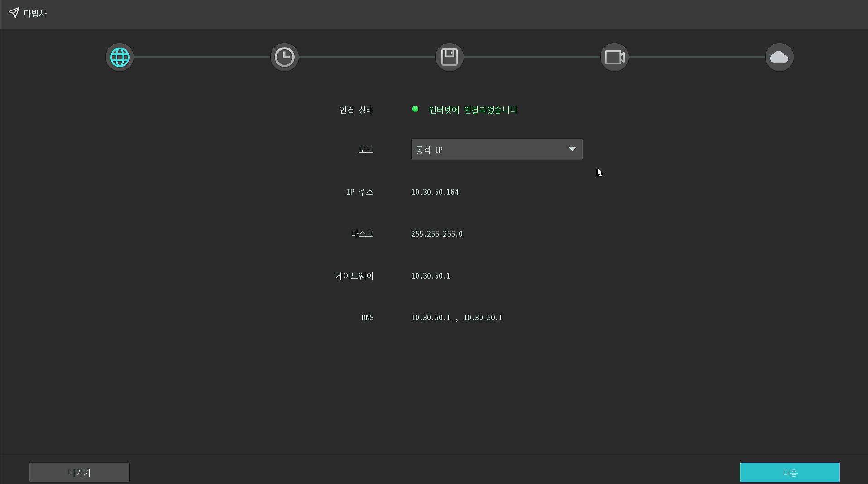Open the 동적 IP mode dropdown
The image size is (868, 484).
tap(497, 149)
